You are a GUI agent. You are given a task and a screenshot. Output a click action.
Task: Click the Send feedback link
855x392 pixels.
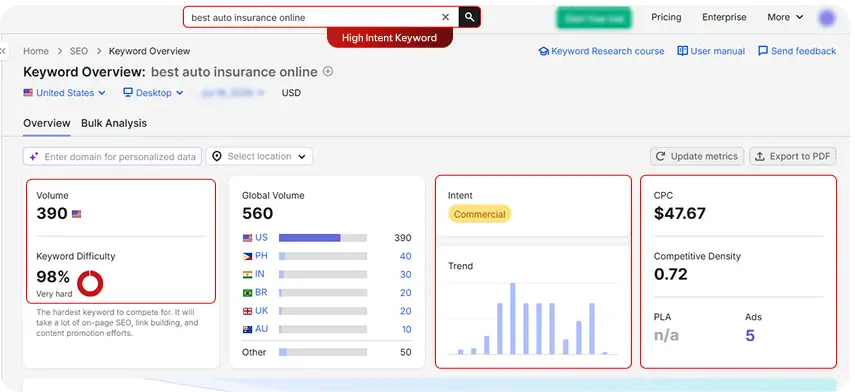(797, 51)
